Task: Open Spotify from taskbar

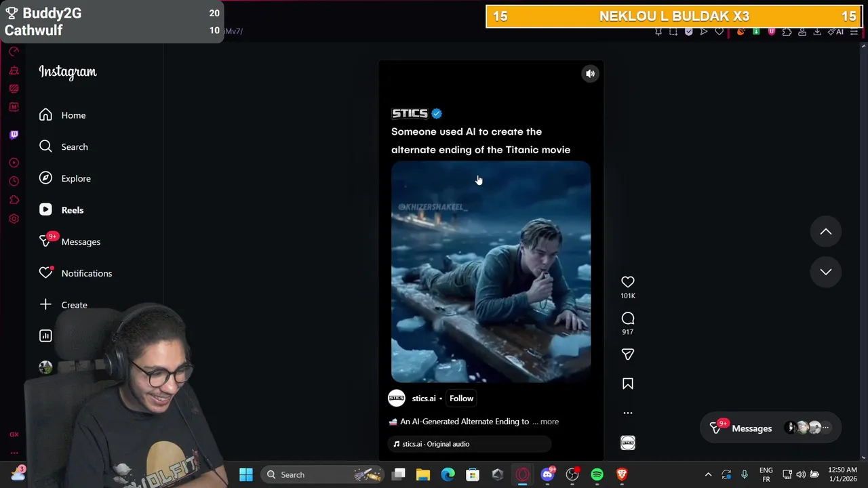Action: point(597,474)
